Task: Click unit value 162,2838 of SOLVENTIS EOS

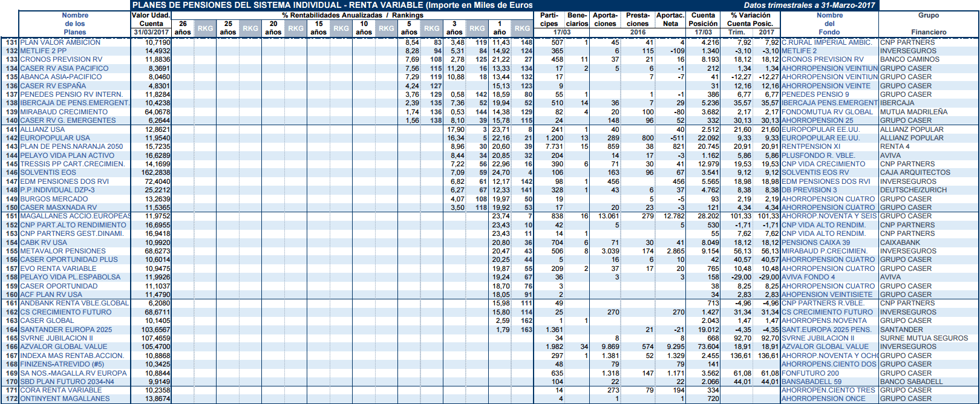Action: pos(155,173)
